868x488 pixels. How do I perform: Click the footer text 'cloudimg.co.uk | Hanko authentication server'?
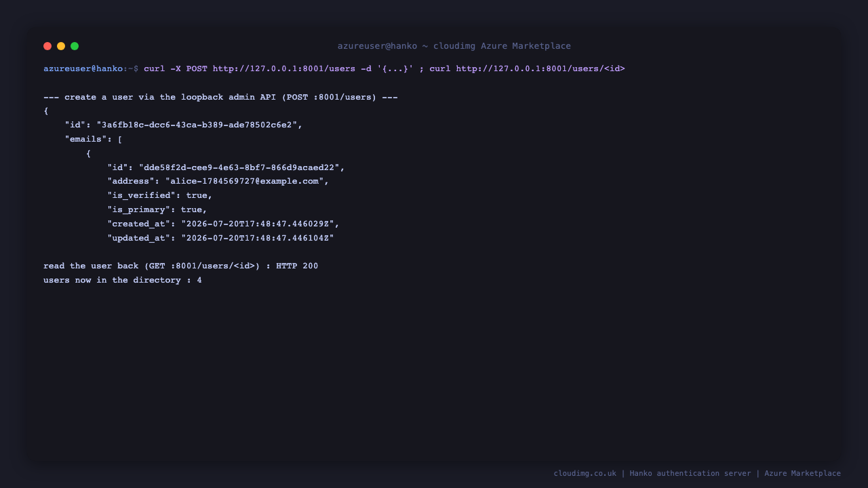click(x=652, y=473)
